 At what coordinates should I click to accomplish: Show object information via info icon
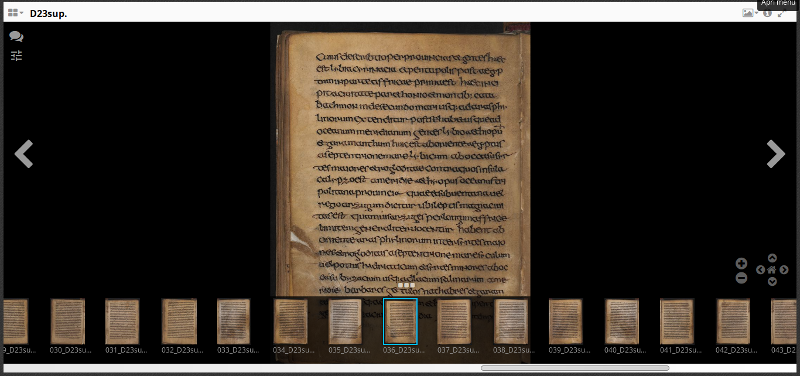767,14
